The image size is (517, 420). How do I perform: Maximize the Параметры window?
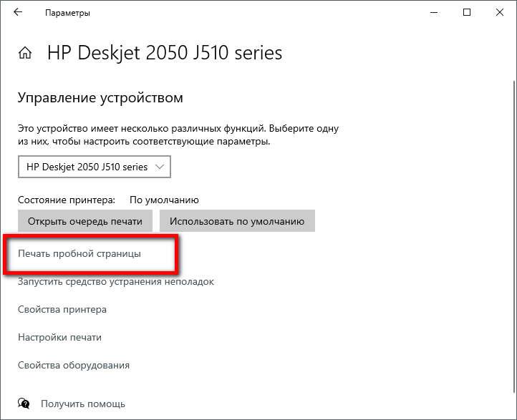[x=467, y=12]
